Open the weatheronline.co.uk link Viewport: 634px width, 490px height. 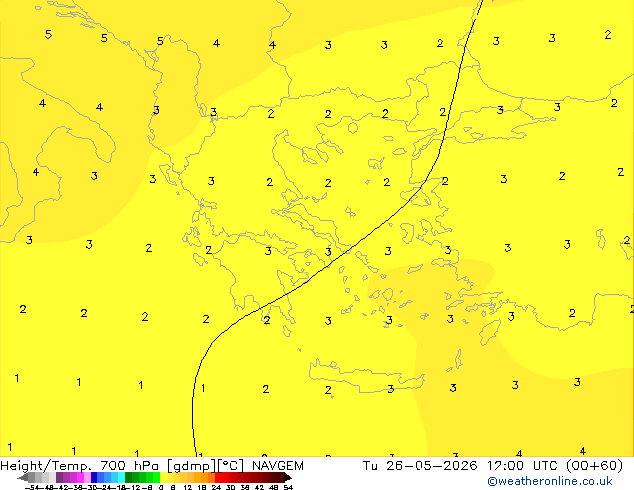tap(550, 481)
